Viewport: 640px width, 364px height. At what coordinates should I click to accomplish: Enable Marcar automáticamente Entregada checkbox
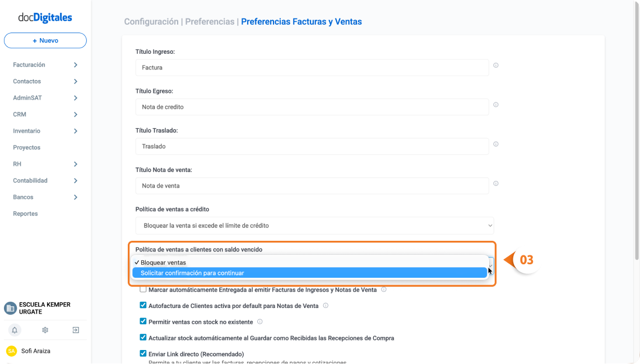[143, 290]
